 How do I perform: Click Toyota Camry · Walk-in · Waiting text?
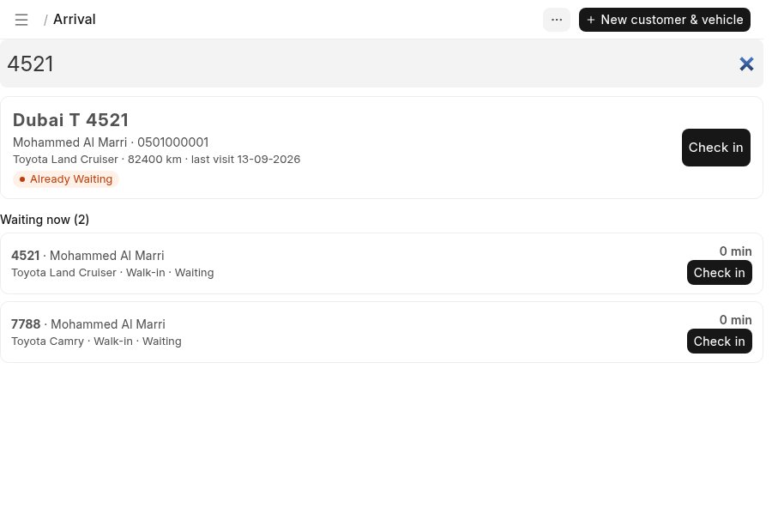point(96,342)
